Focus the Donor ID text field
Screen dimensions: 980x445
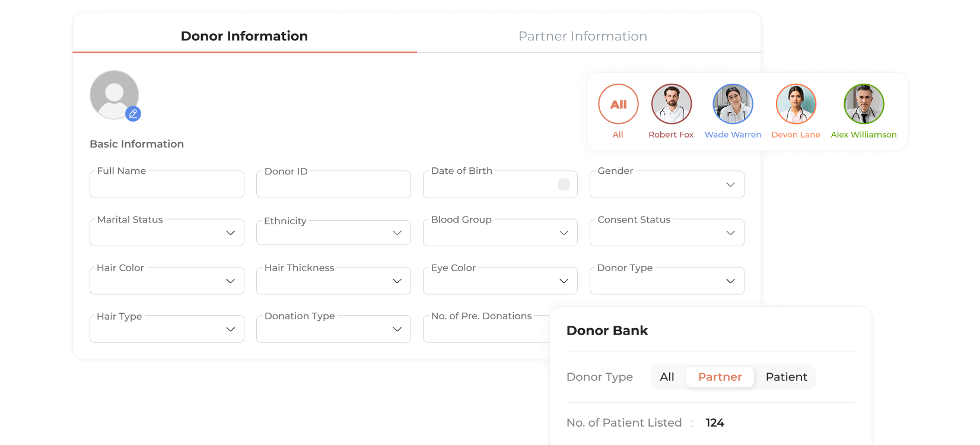coord(333,185)
